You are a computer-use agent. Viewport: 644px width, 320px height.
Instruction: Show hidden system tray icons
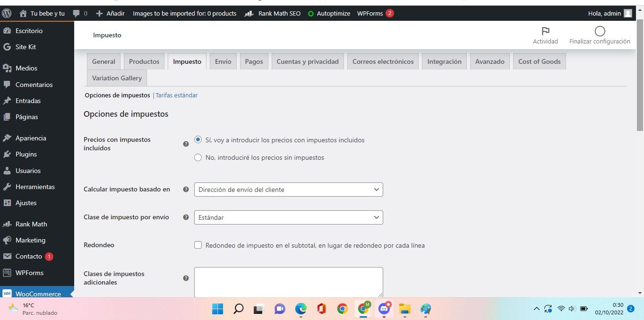536,309
